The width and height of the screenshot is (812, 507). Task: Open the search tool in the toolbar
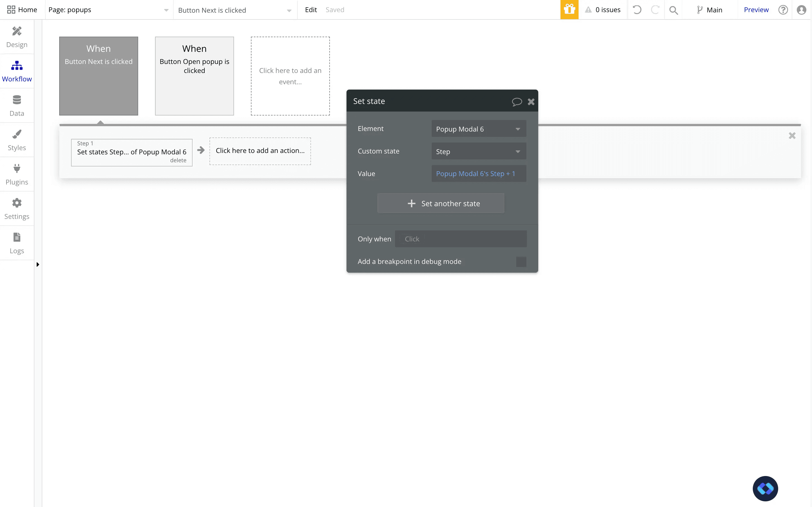pyautogui.click(x=674, y=10)
